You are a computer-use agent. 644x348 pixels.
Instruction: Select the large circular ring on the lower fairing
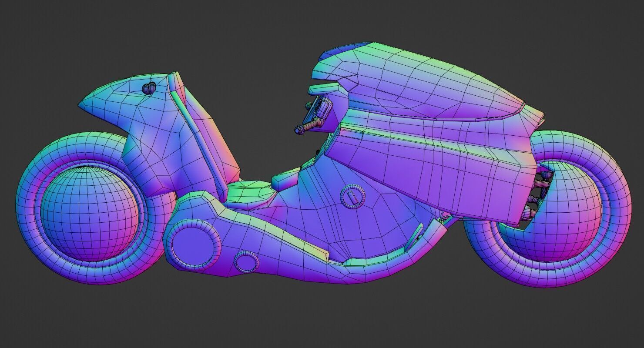click(x=195, y=245)
